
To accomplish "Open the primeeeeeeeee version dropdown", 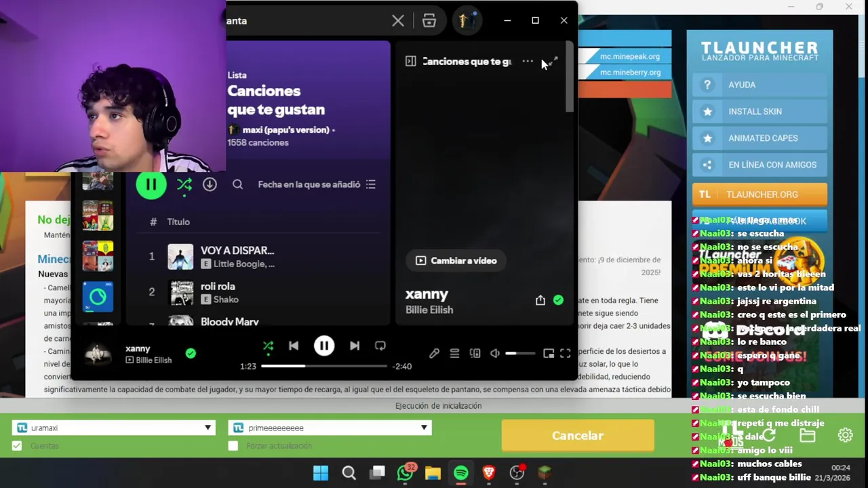I will coord(330,428).
